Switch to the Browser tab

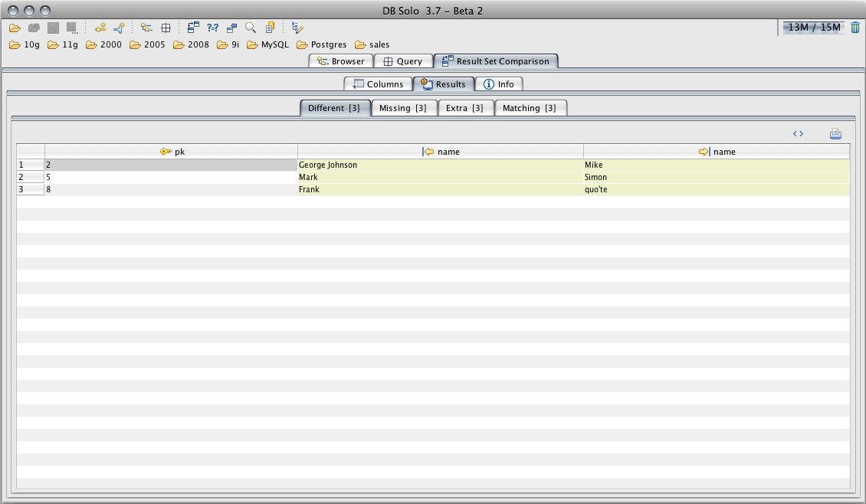(x=341, y=61)
